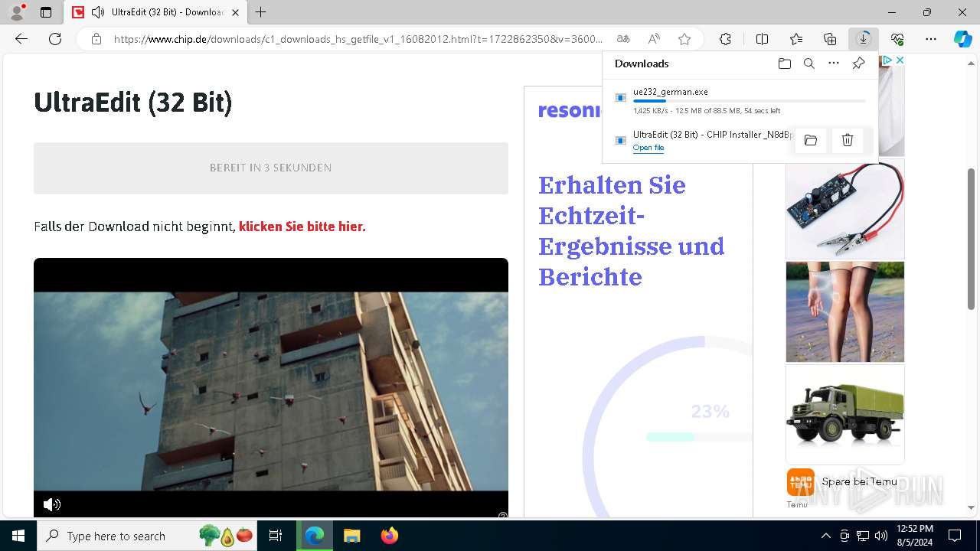This screenshot has height=551, width=980.
Task: Click 'klicken Sie bitte hier' link
Action: [302, 227]
